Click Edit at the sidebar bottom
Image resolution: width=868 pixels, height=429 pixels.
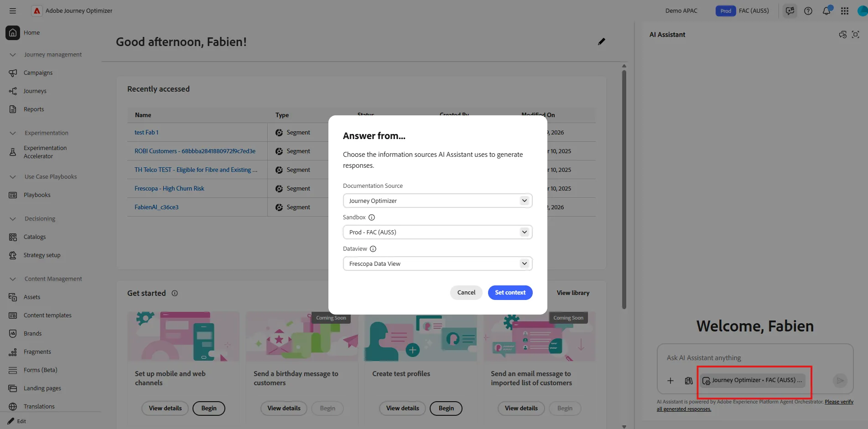17,421
